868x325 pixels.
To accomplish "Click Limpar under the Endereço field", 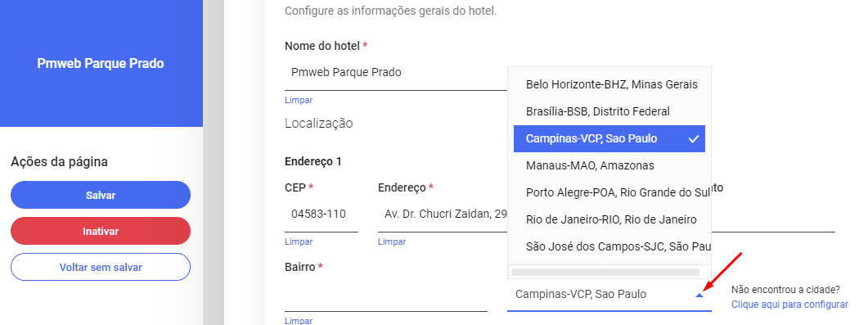I will tap(392, 242).
